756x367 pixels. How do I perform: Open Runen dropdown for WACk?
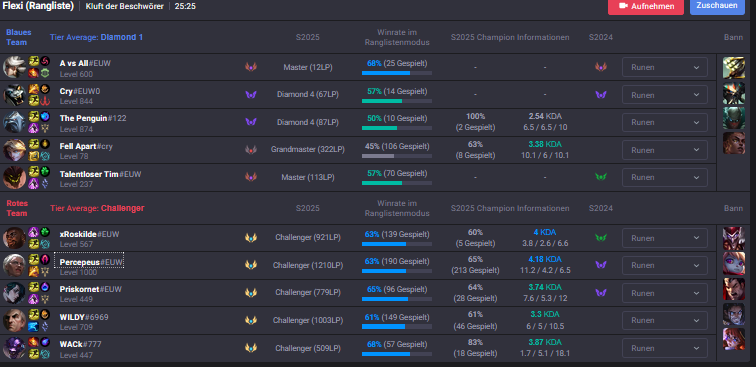665,348
